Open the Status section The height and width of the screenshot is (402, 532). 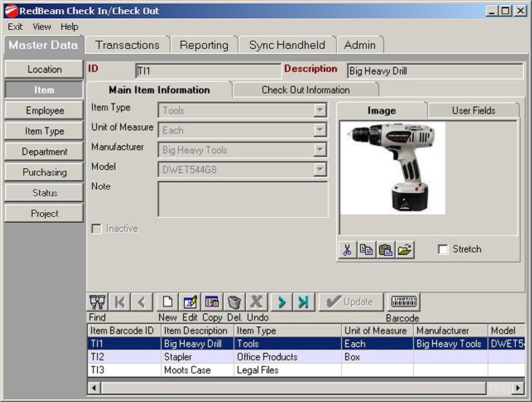coord(44,193)
